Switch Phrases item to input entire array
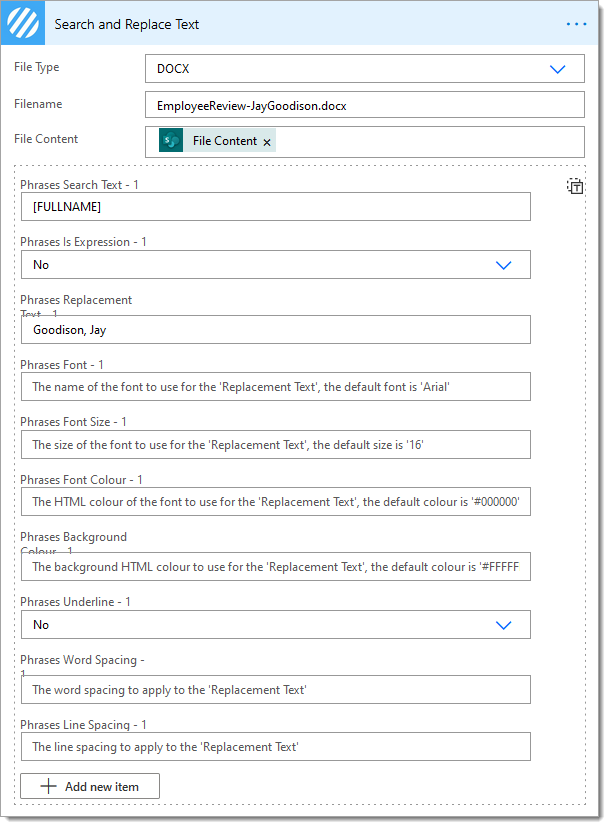This screenshot has width=609, height=827. point(575,186)
